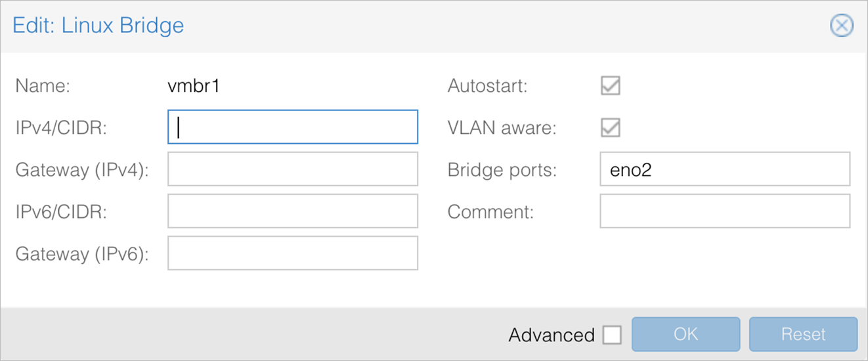Click the "Gateway (IPv4):" label
The height and width of the screenshot is (361, 868).
tap(83, 170)
